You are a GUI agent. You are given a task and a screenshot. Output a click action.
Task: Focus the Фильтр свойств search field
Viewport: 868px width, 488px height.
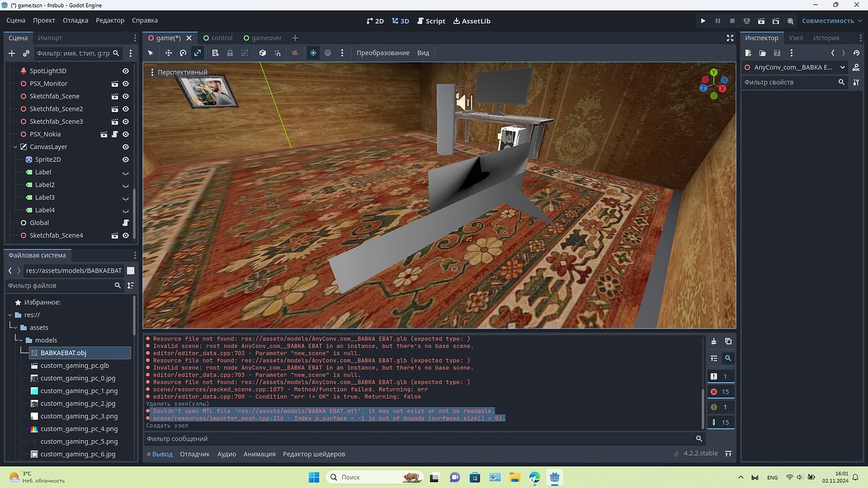click(x=794, y=82)
